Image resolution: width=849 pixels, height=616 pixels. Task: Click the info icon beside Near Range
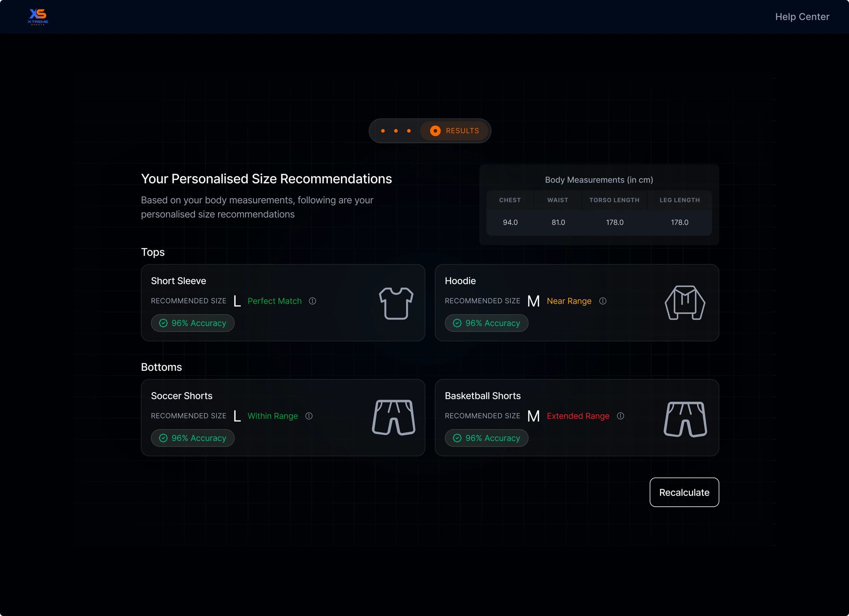coord(603,301)
